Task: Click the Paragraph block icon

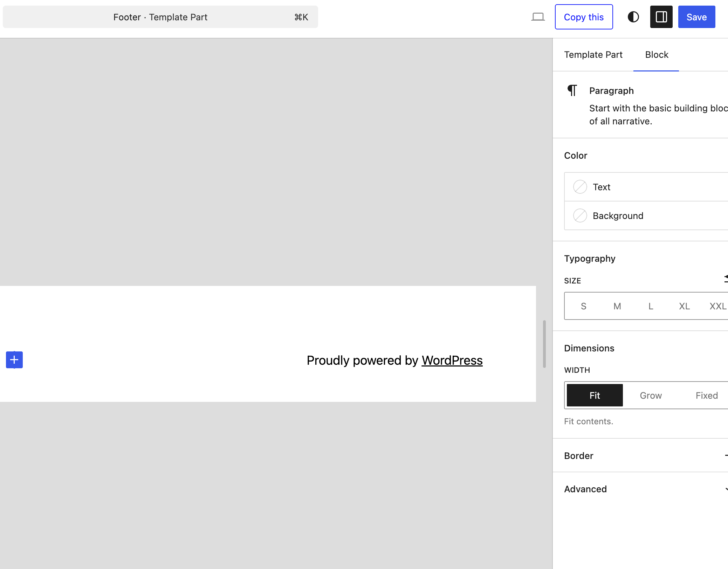Action: 571,90
